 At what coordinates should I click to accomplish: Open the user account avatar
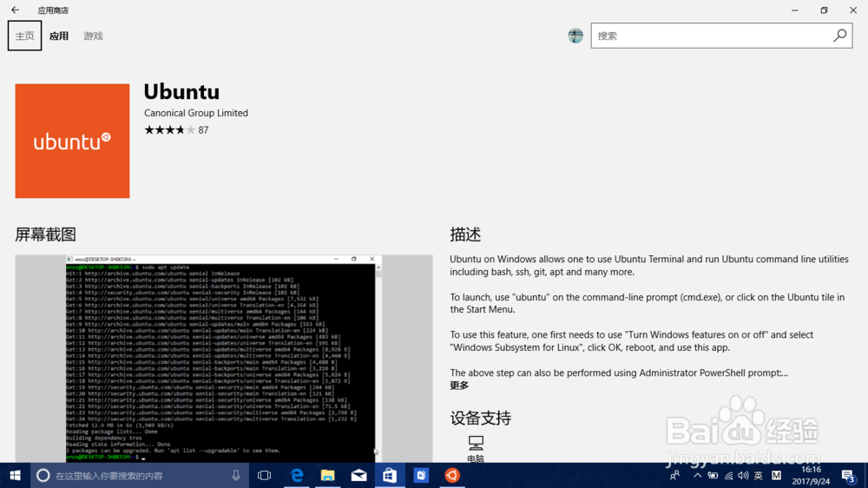[x=575, y=36]
